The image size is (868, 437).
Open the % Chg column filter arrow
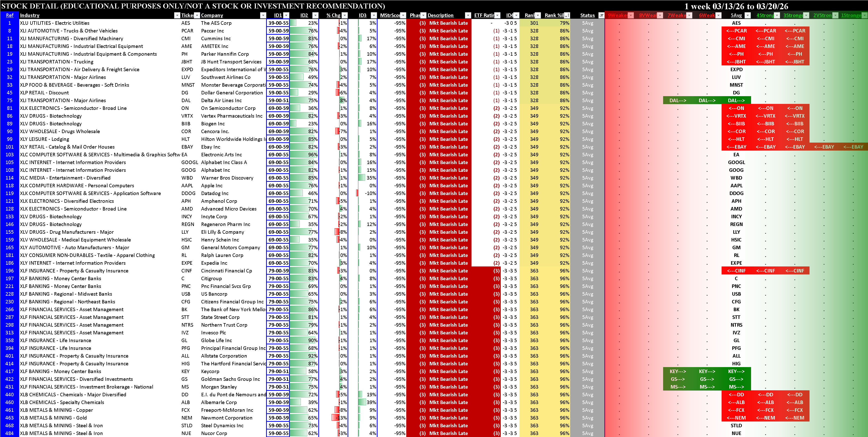(x=344, y=15)
